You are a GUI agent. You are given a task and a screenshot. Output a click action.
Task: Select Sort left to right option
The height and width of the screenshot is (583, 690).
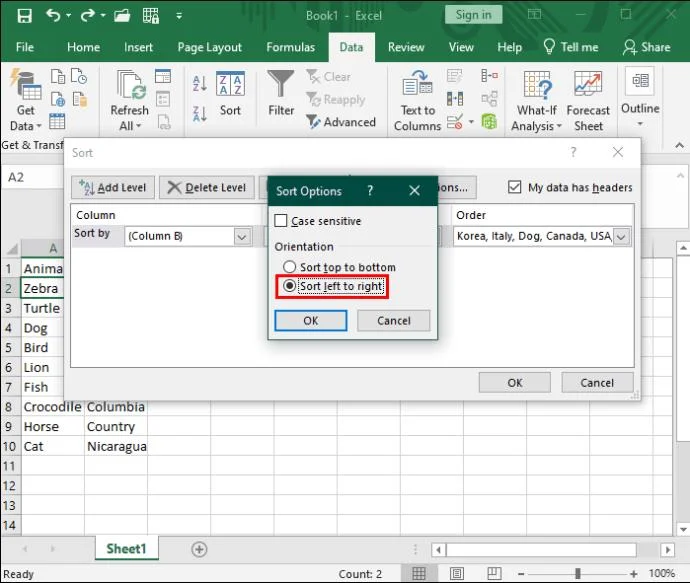coord(290,286)
